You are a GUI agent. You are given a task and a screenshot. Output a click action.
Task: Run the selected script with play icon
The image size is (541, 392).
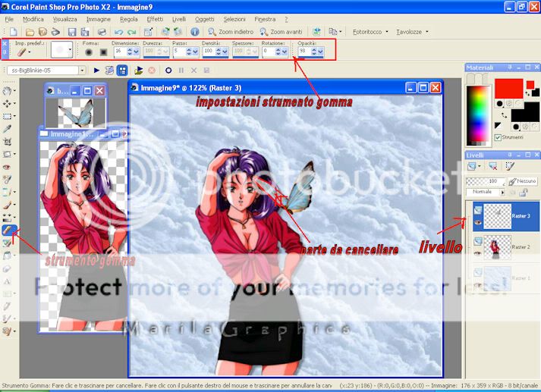pos(96,71)
